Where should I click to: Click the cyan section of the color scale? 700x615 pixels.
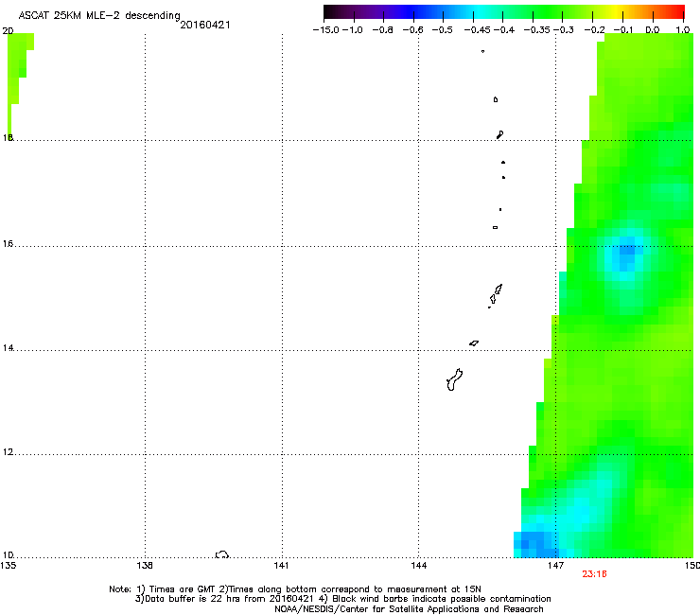click(x=480, y=11)
